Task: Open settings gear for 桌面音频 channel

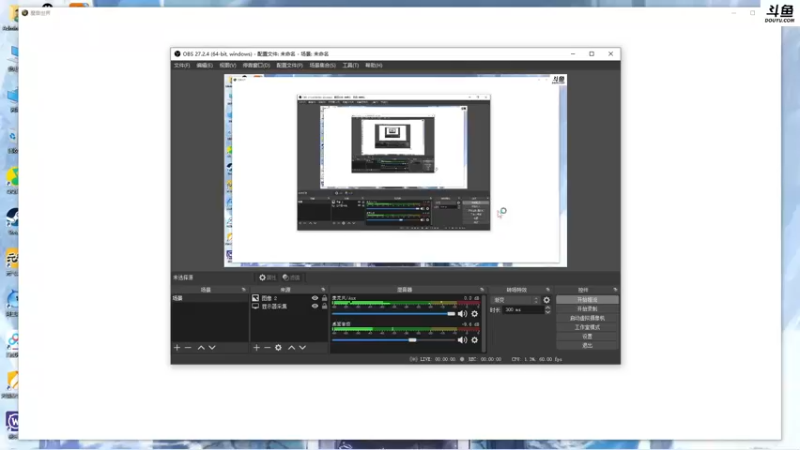Action: pos(474,340)
